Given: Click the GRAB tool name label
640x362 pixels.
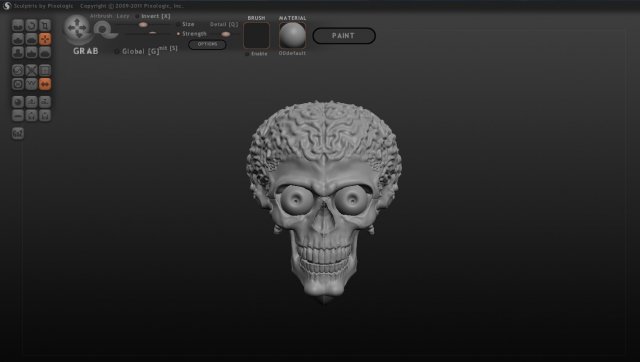Looking at the screenshot, I should [x=86, y=51].
